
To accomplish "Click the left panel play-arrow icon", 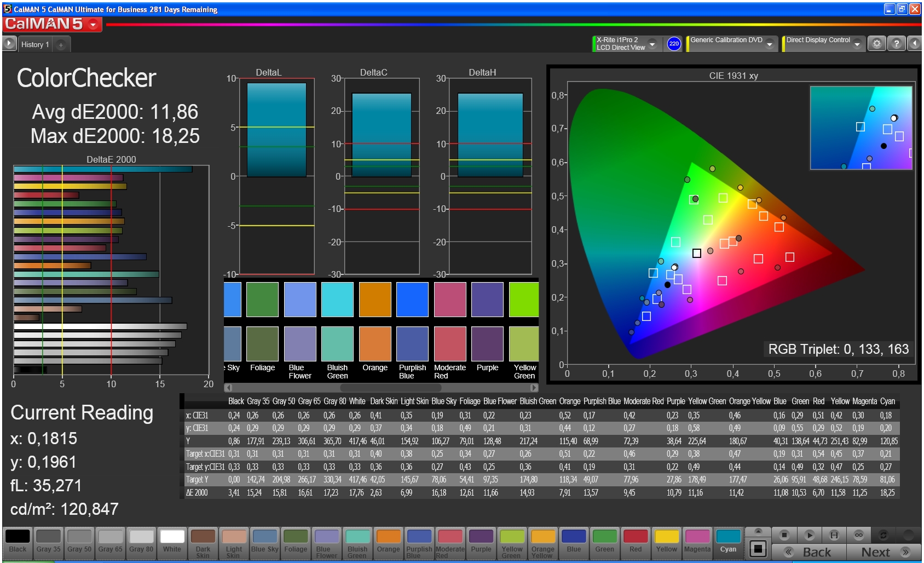I will pyautogui.click(x=9, y=44).
